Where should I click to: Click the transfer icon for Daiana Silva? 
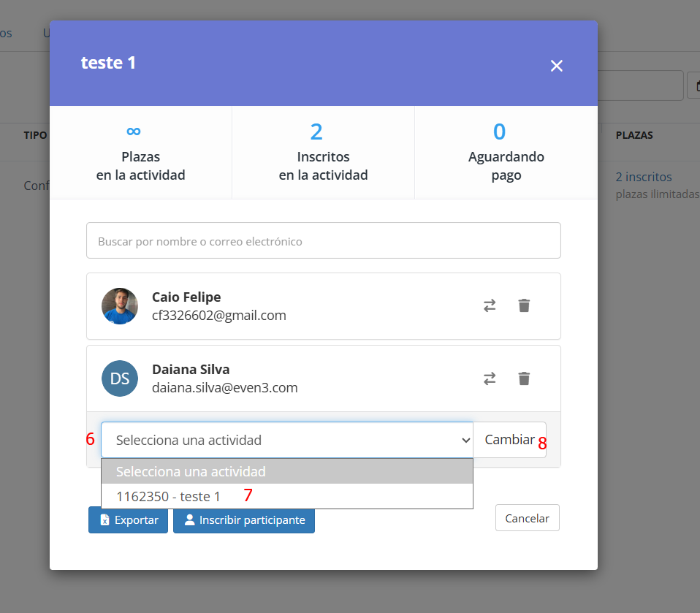(x=490, y=378)
